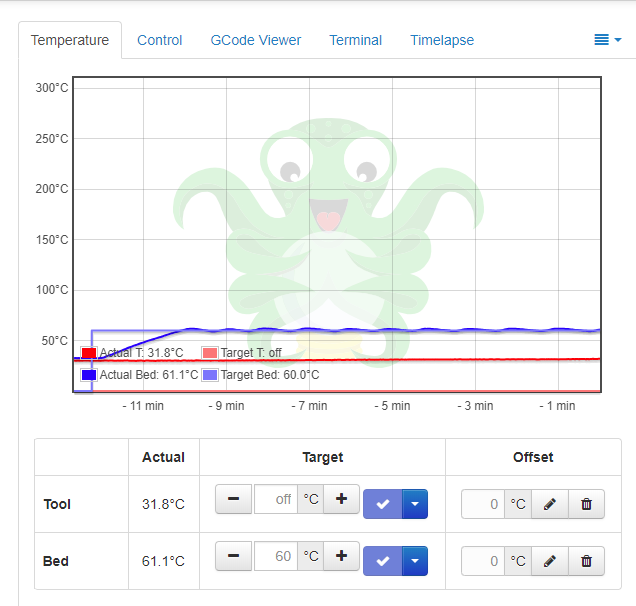Expand Tool temperature presets dropdown
636x606 pixels.
click(x=415, y=504)
